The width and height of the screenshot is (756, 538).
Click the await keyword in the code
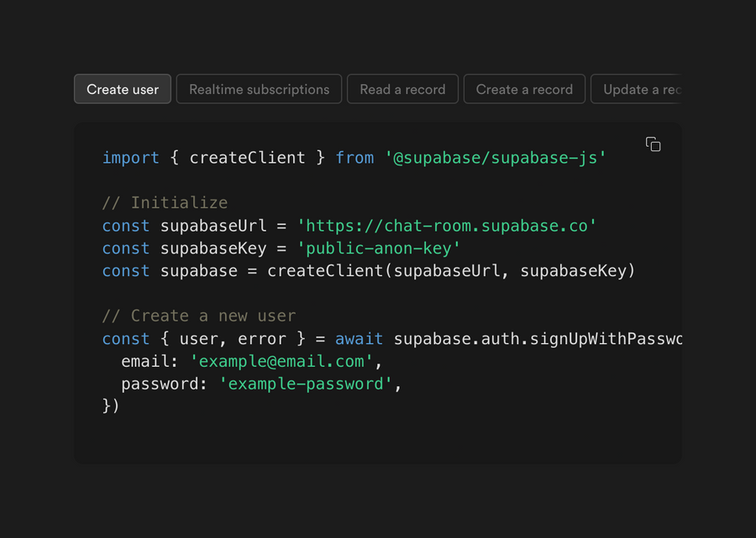click(360, 338)
